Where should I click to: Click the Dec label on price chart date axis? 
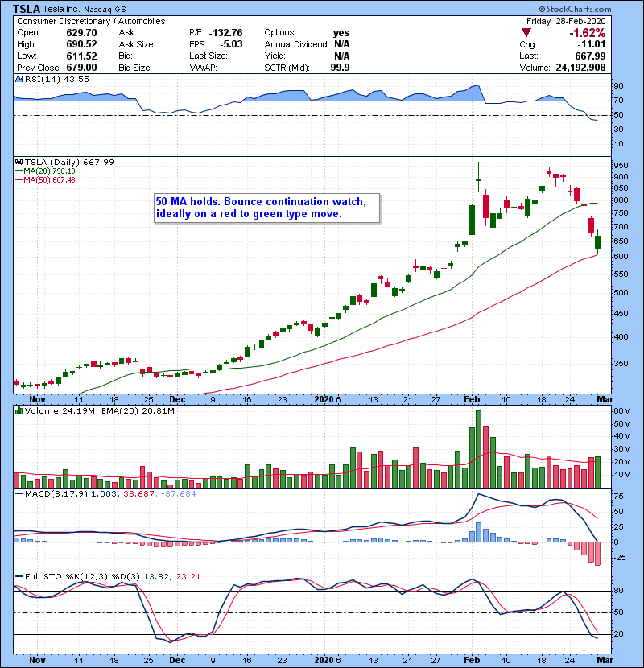177,400
